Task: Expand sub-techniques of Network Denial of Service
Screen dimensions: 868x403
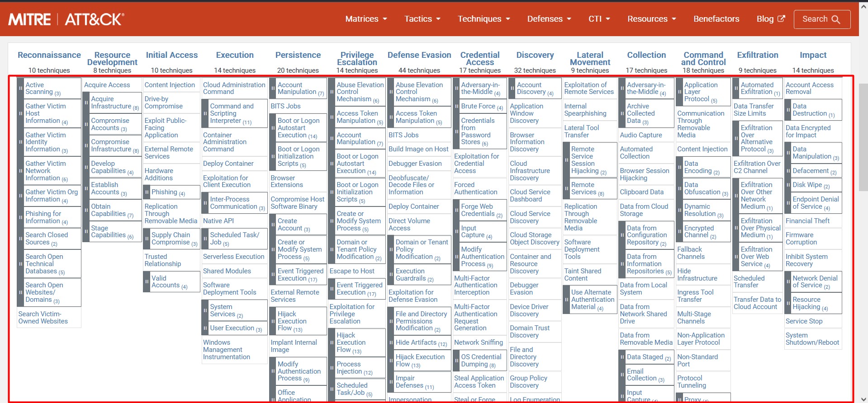Action: click(788, 281)
